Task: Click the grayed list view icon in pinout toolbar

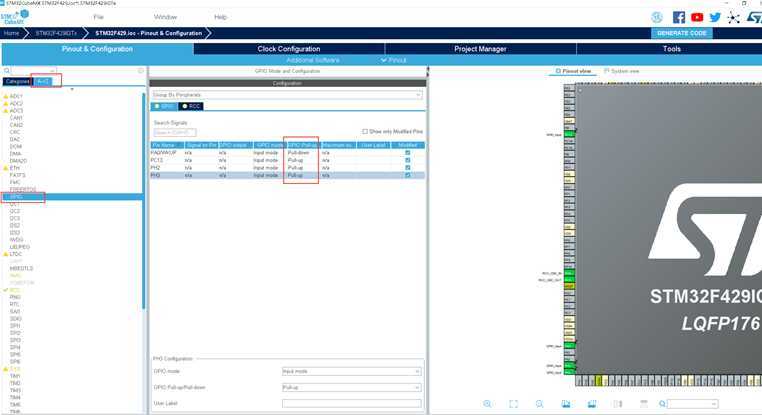Action: click(x=644, y=404)
